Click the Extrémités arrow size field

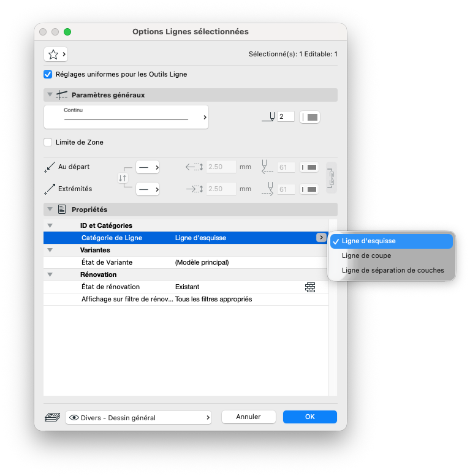click(x=221, y=189)
